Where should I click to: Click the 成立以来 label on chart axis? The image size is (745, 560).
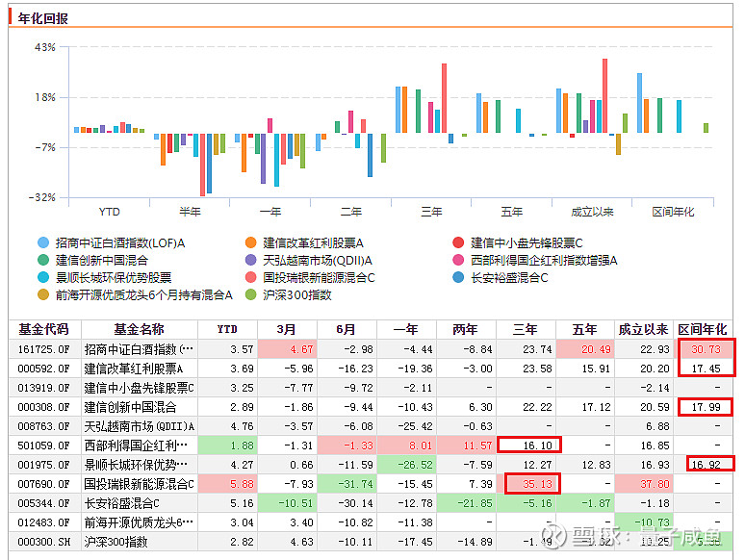592,212
